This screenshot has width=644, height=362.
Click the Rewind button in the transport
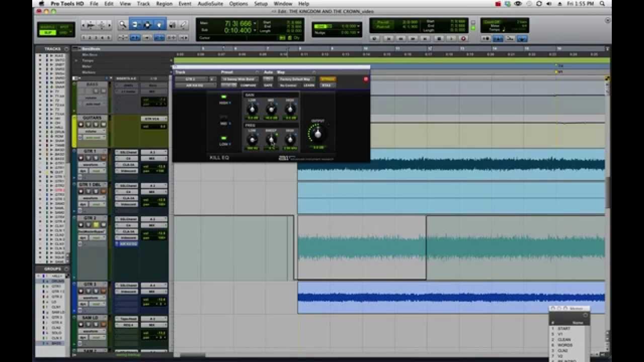coord(400,38)
